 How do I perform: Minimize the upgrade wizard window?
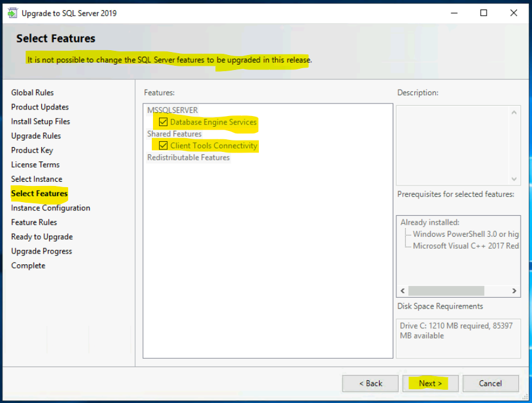click(454, 13)
